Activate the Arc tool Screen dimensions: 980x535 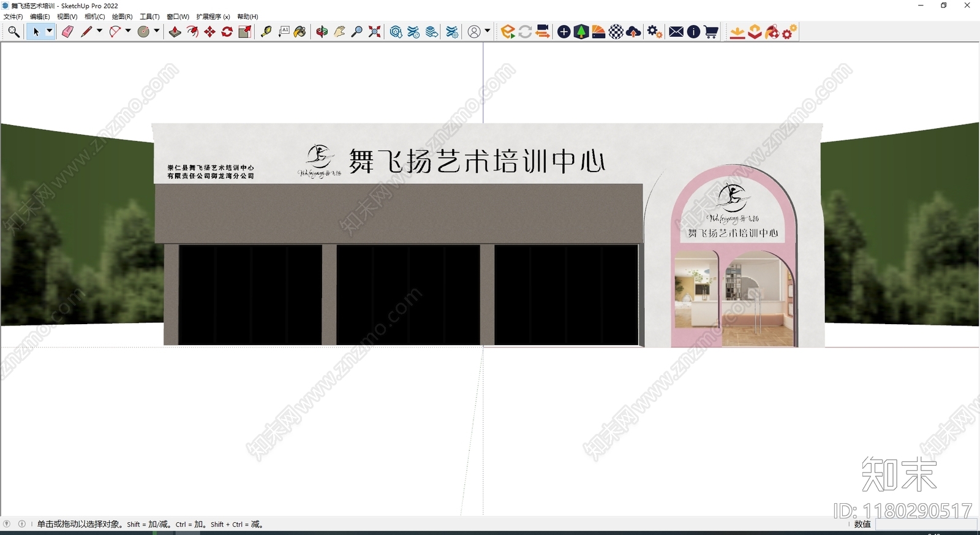pyautogui.click(x=115, y=32)
